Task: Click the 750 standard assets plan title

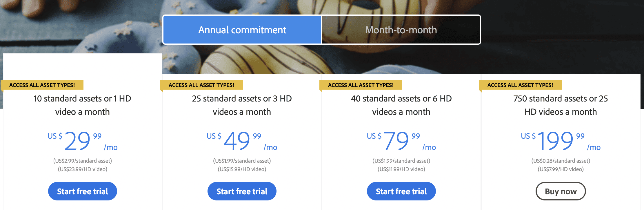Action: 561,105
